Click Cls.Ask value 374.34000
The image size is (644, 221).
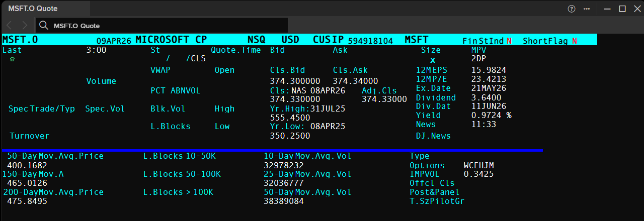point(355,81)
